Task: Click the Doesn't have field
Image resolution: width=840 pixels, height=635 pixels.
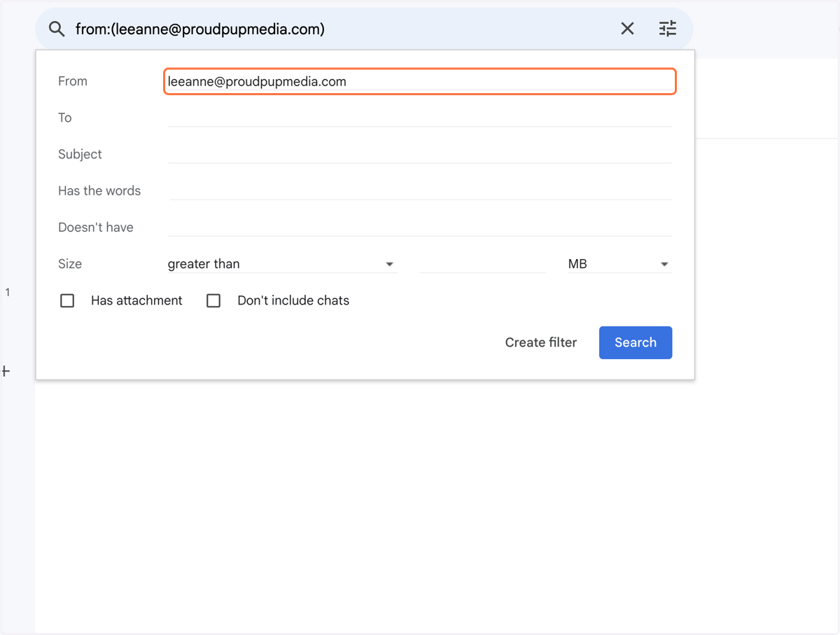Action: point(420,227)
